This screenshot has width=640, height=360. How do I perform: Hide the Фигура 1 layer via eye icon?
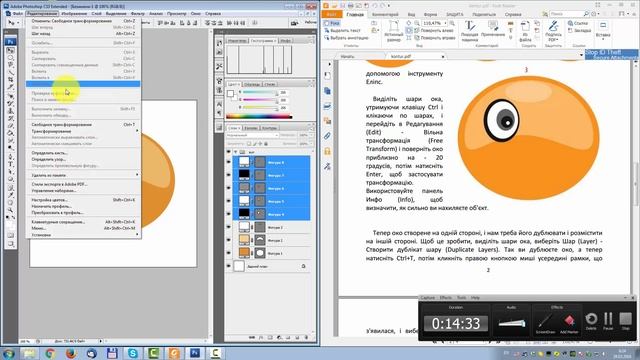click(229, 253)
